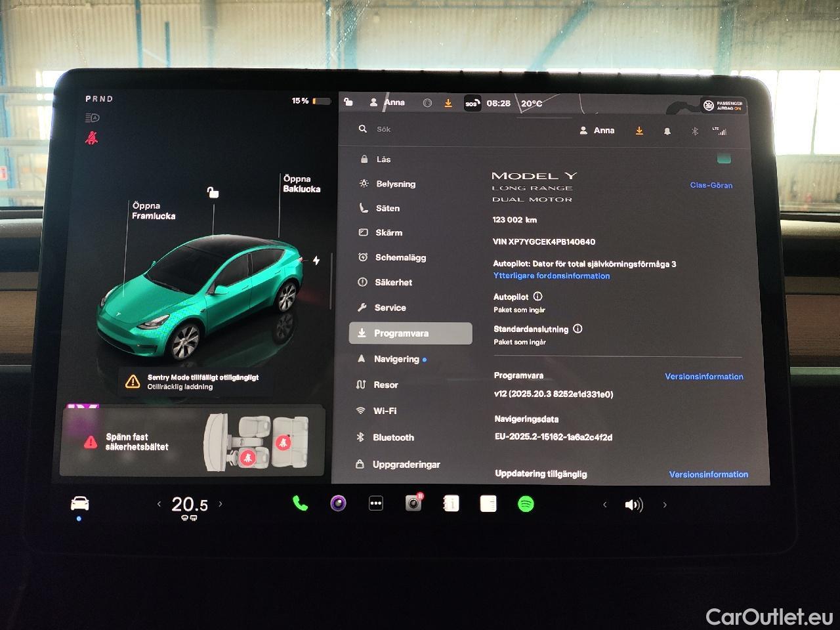Image resolution: width=840 pixels, height=630 pixels.
Task: Lower volume with left arrow
Action: click(x=605, y=505)
